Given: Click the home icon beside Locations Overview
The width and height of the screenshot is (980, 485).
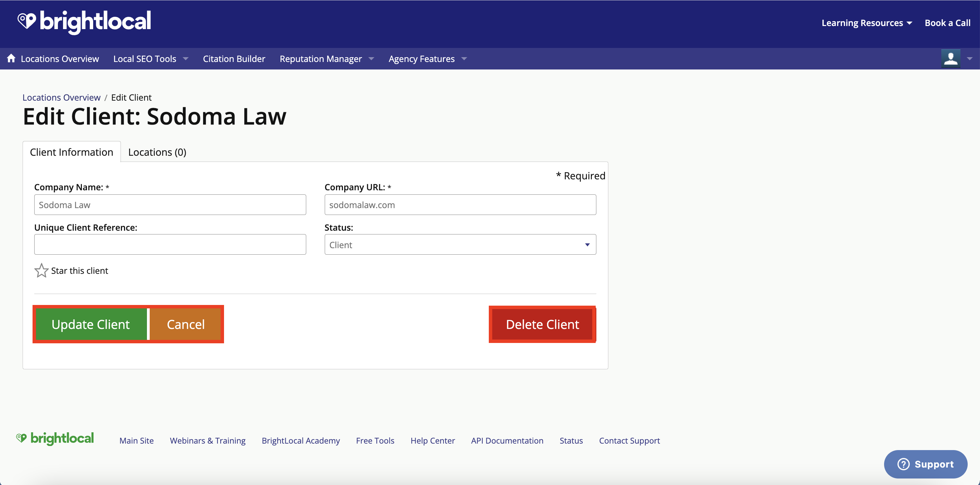Looking at the screenshot, I should click(x=11, y=58).
